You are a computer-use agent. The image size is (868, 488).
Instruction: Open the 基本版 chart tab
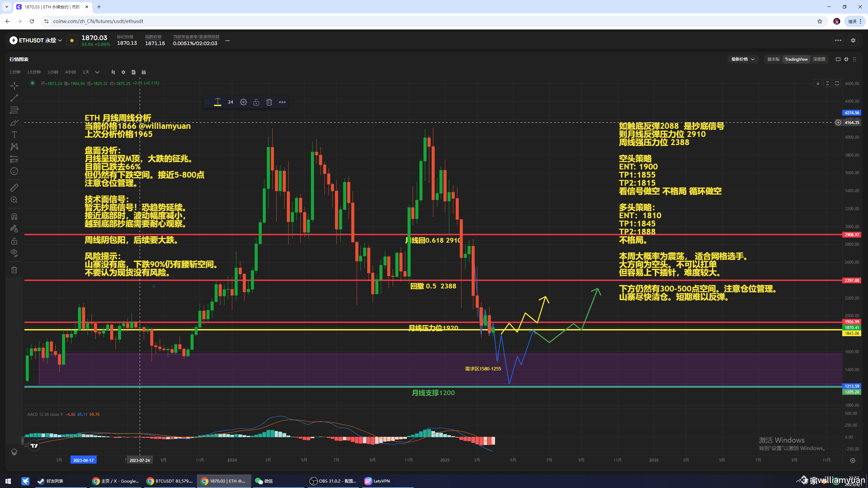pyautogui.click(x=773, y=59)
